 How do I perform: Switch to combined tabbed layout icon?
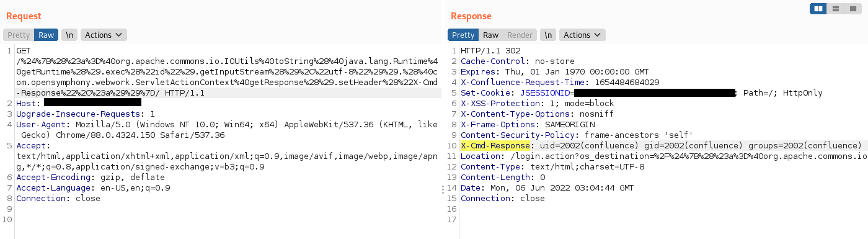click(x=853, y=9)
